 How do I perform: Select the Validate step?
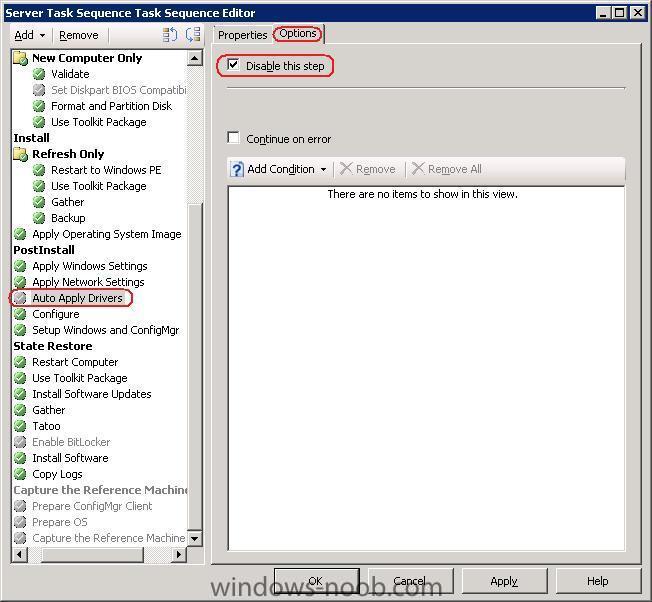click(x=70, y=74)
